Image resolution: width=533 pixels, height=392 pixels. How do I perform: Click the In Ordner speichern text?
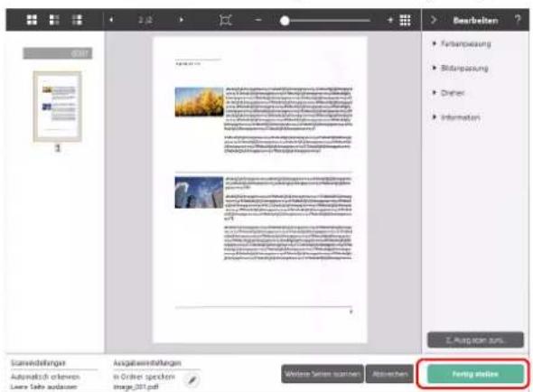tap(145, 377)
